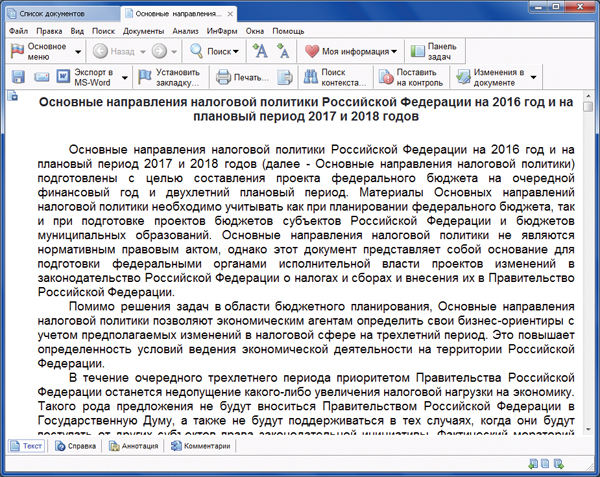600x477 pixels.
Task: Open the Комментарии bottom tab
Action: pyautogui.click(x=201, y=445)
